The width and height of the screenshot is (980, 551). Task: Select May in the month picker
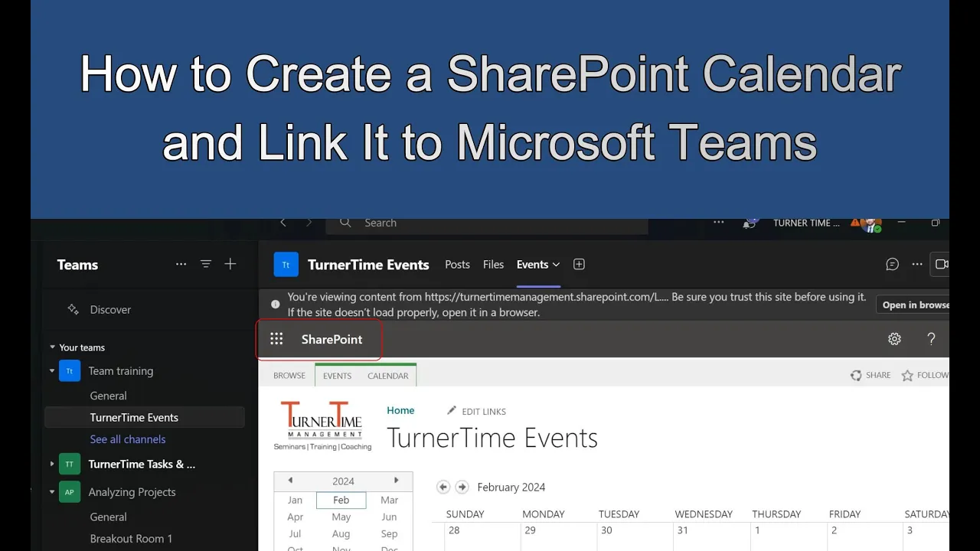[341, 517]
